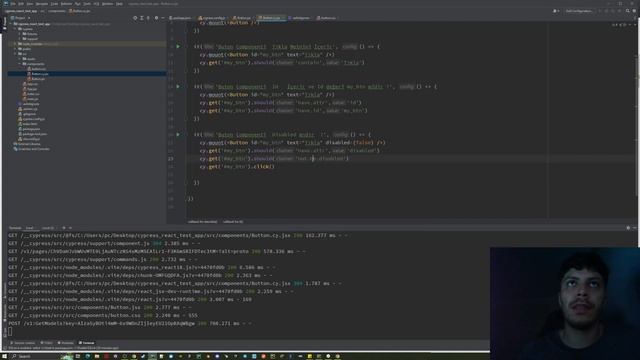Select Button.css in components folder

(36, 69)
